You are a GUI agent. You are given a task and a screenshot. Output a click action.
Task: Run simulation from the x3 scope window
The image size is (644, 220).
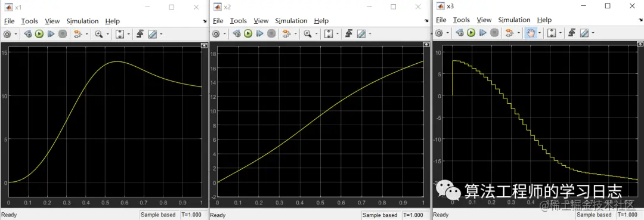pos(470,33)
